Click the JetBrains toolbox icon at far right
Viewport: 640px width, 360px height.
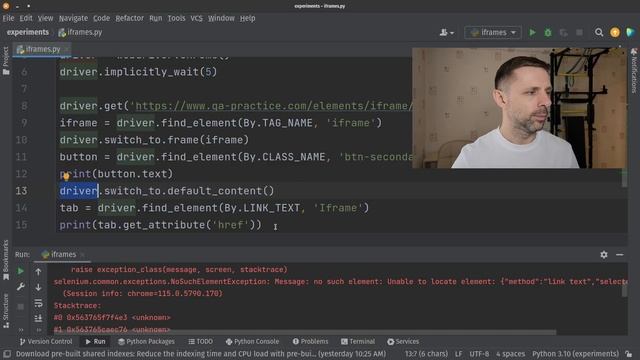pos(631,32)
